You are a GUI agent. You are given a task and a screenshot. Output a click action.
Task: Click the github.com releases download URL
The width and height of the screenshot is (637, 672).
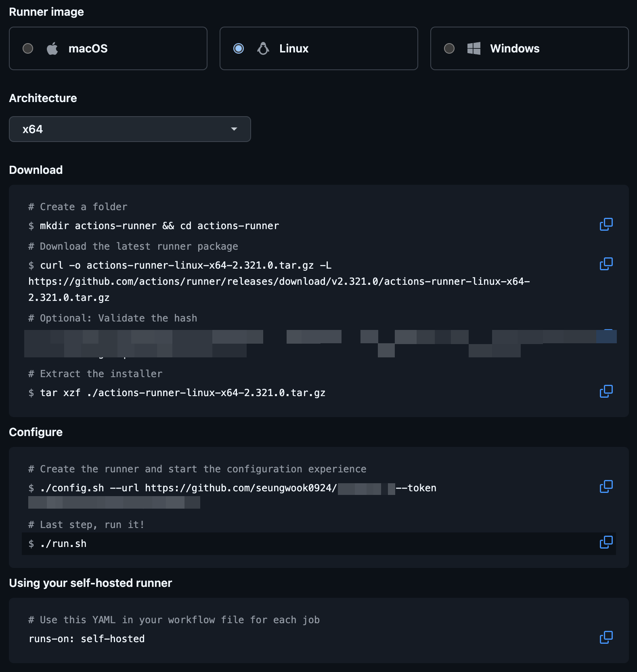279,282
